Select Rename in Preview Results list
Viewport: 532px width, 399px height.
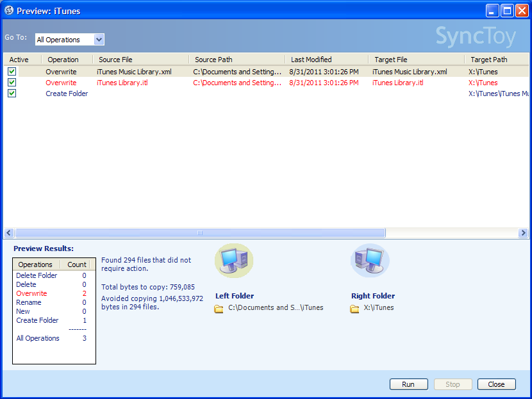pyautogui.click(x=29, y=302)
